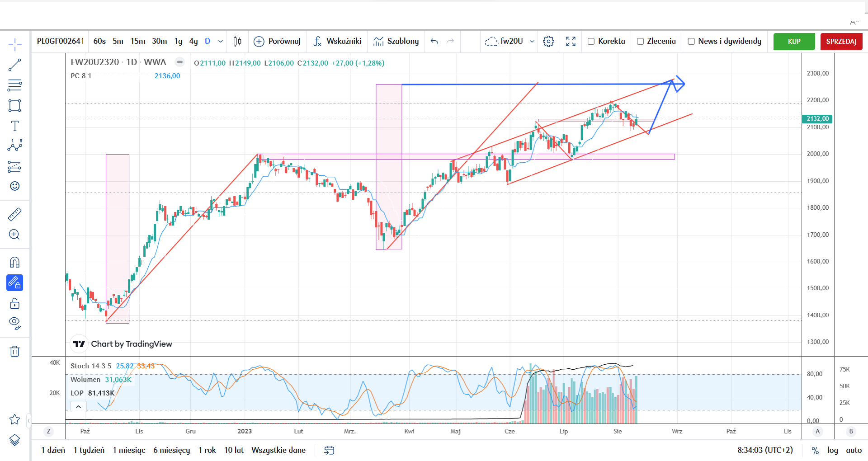The width and height of the screenshot is (868, 461).
Task: Collapse the FW20U2320 legend toggle
Action: pos(180,62)
